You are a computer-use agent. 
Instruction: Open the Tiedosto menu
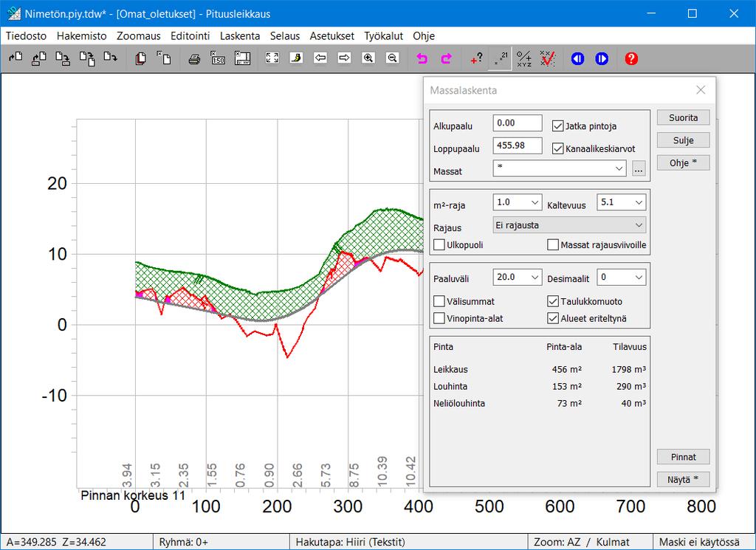[26, 35]
